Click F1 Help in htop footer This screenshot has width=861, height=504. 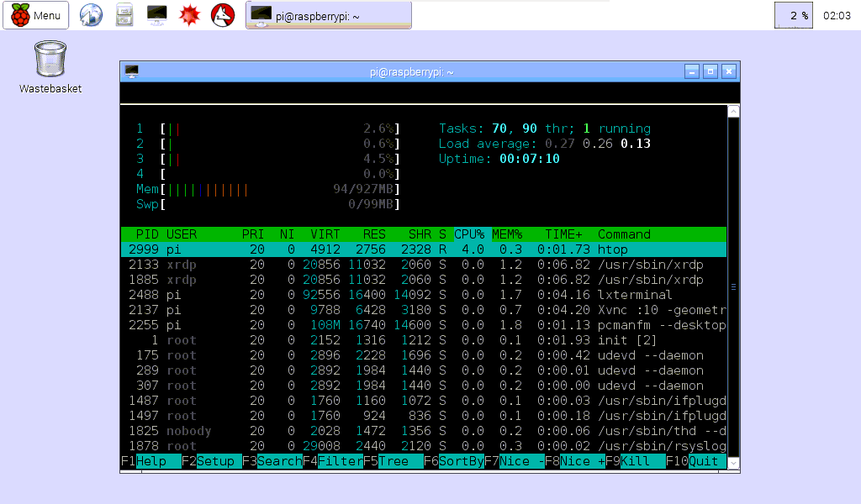click(151, 461)
